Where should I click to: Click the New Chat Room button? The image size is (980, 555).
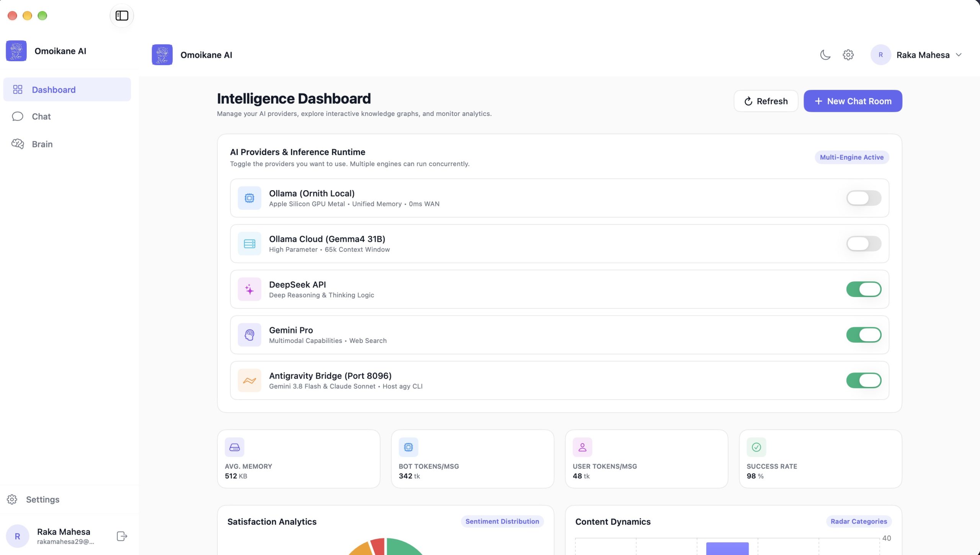[x=853, y=101]
